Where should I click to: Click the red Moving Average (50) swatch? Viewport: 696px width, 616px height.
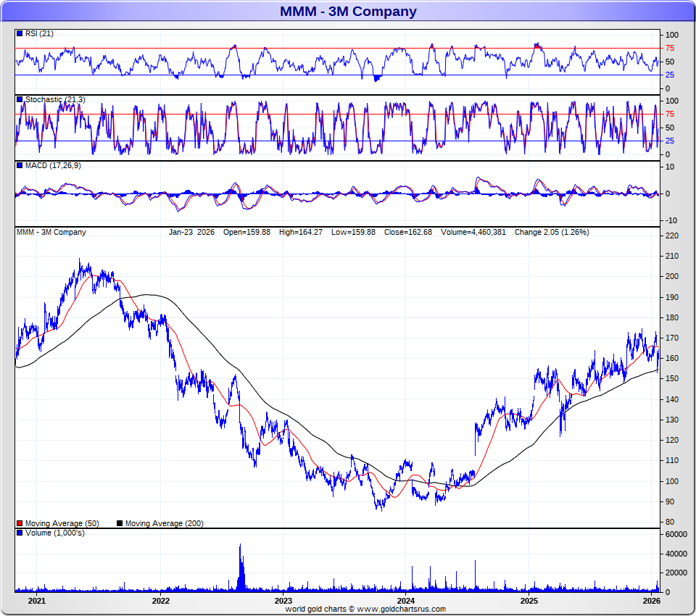(20, 523)
